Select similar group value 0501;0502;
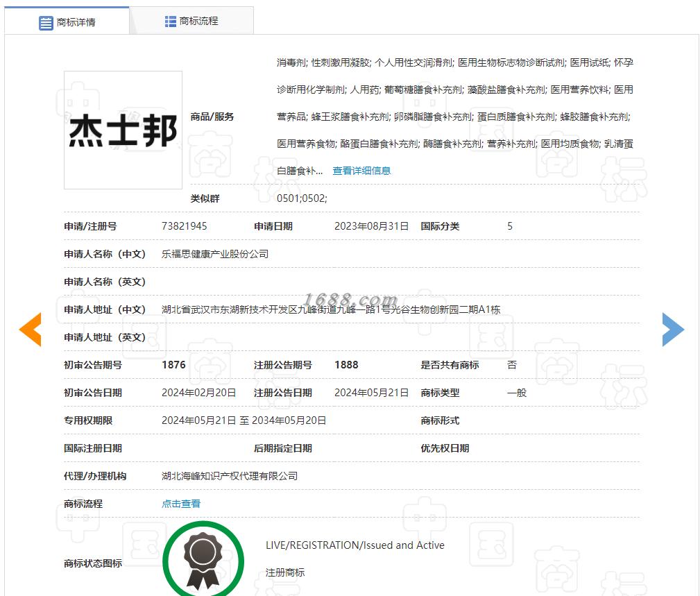 (302, 198)
